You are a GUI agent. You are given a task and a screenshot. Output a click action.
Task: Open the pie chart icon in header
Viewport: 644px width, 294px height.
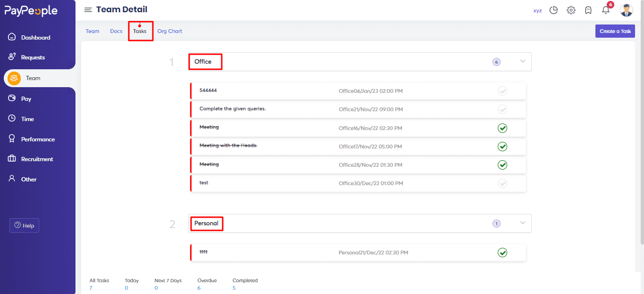click(x=554, y=10)
